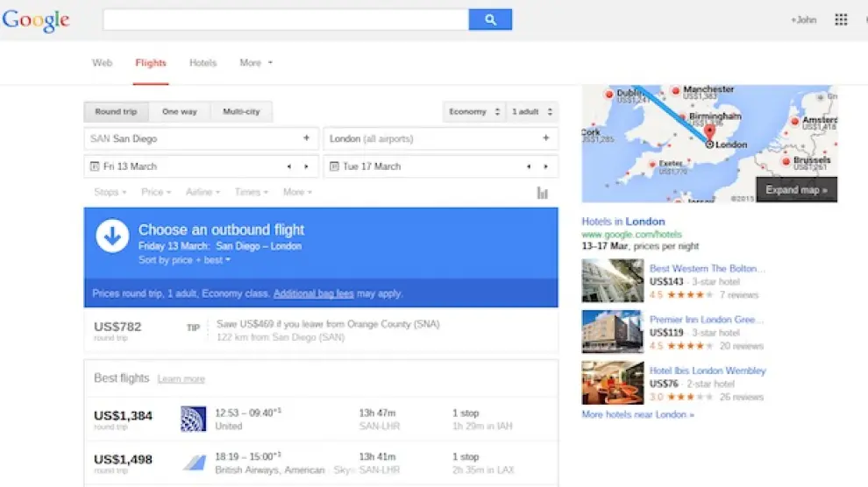Image resolution: width=868 pixels, height=487 pixels.
Task: Open the Web tab
Action: (x=103, y=63)
